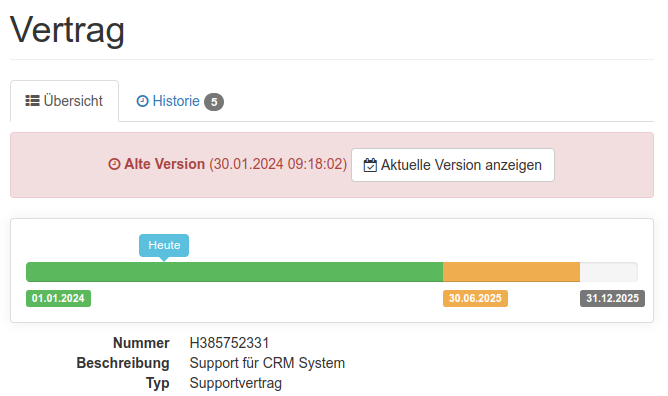Open the Übersicht tab
The image size is (668, 396).
[64, 101]
